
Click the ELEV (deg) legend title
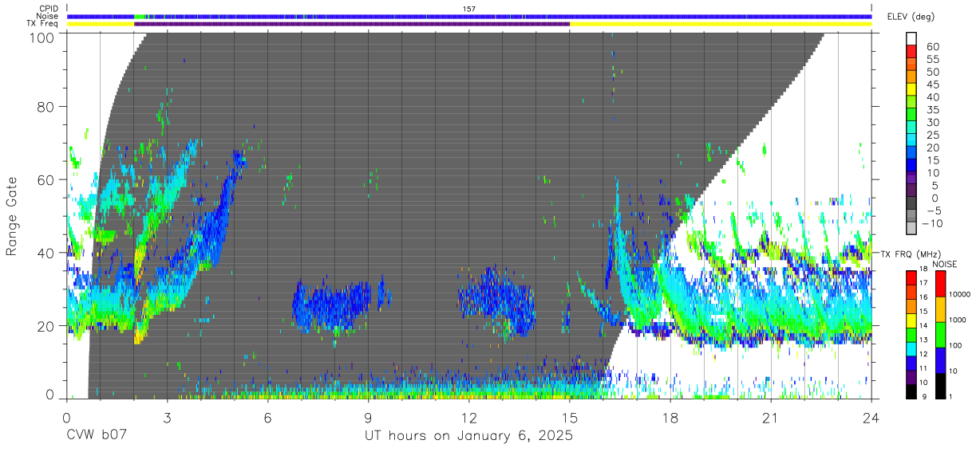[910, 17]
